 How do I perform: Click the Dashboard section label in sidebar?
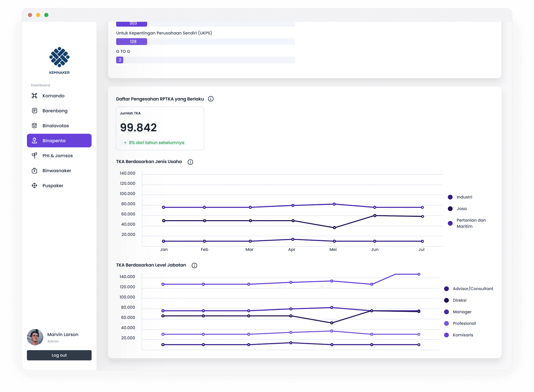coord(40,85)
